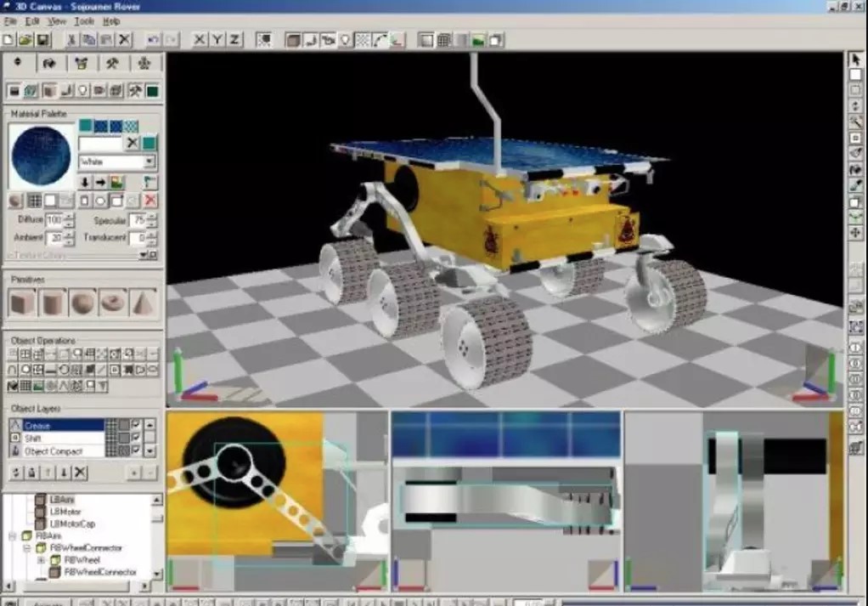Add a cube primitive
This screenshot has height=606, width=868.
tap(23, 302)
